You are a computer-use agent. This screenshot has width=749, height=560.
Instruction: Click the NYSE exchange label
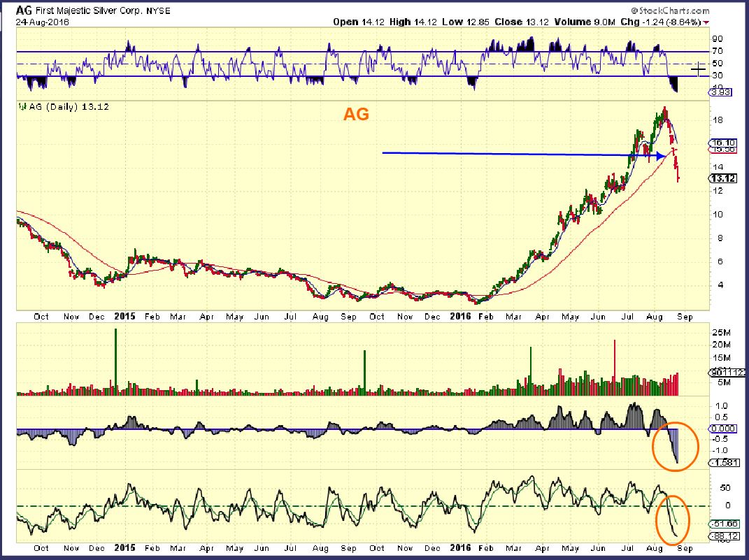(x=158, y=11)
